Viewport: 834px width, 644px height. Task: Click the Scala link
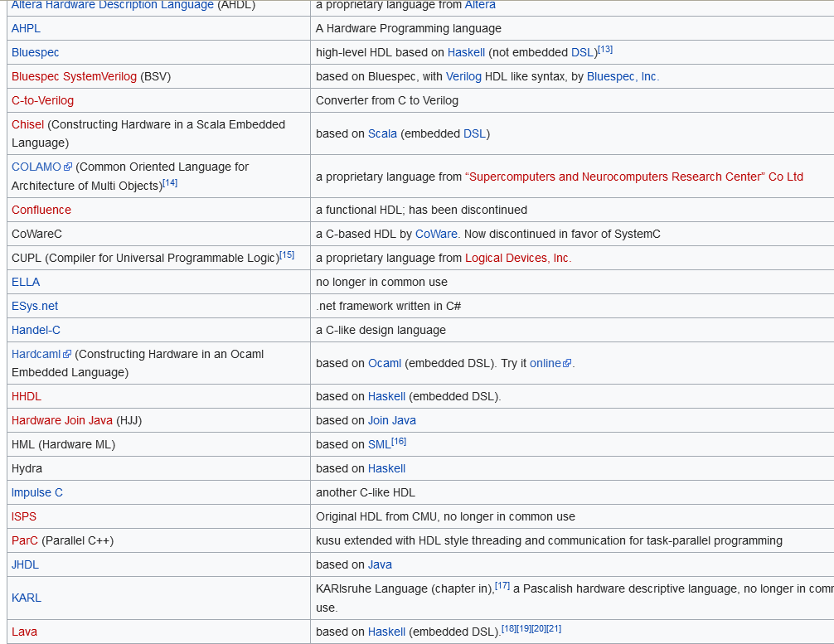tap(382, 133)
